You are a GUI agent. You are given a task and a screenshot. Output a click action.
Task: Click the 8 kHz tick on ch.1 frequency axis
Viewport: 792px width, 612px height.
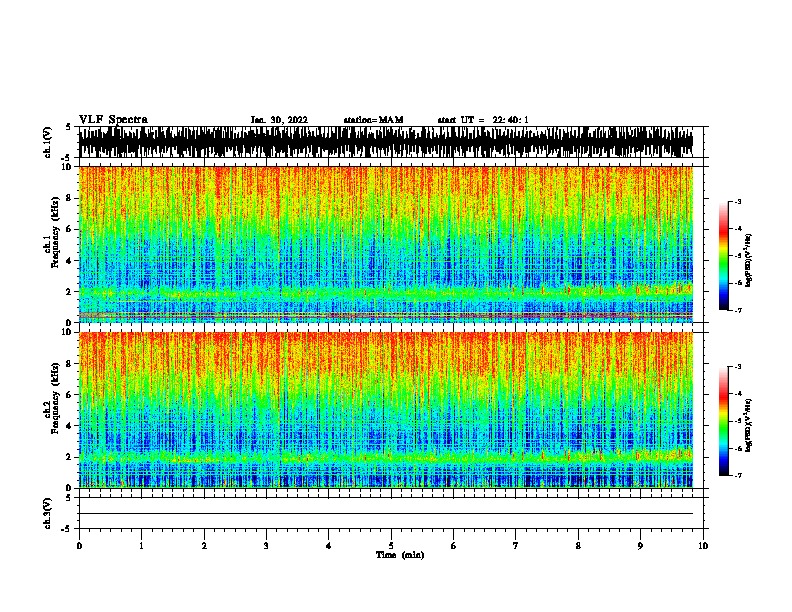(70, 198)
